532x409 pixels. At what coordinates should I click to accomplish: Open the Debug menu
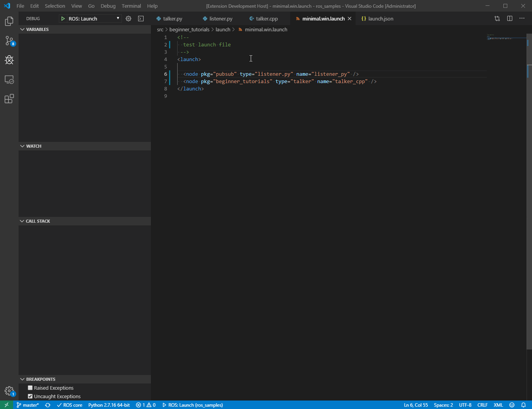[x=108, y=6]
